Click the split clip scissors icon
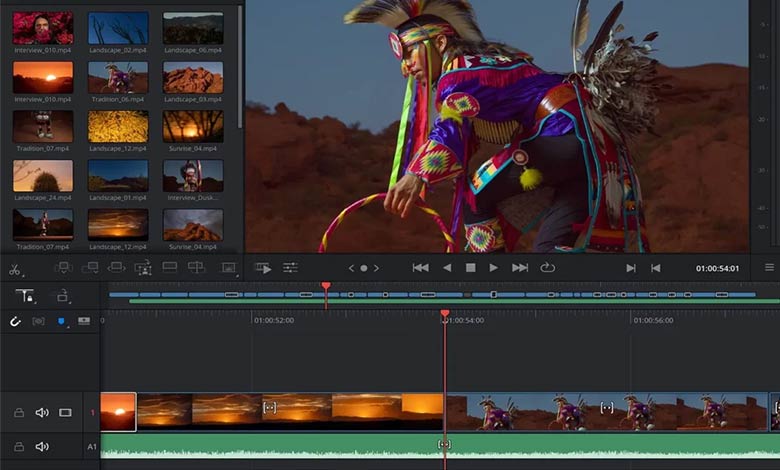Image resolution: width=780 pixels, height=470 pixels. pos(14,269)
